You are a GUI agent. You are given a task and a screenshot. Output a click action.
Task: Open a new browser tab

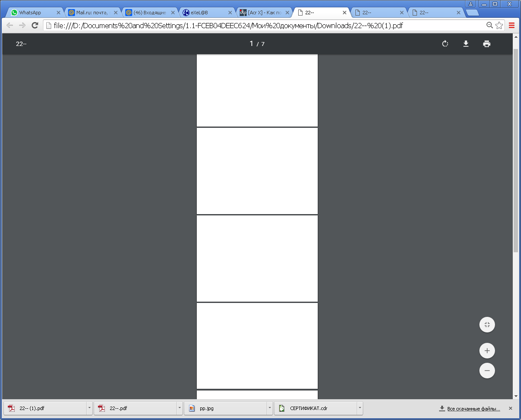coord(472,13)
